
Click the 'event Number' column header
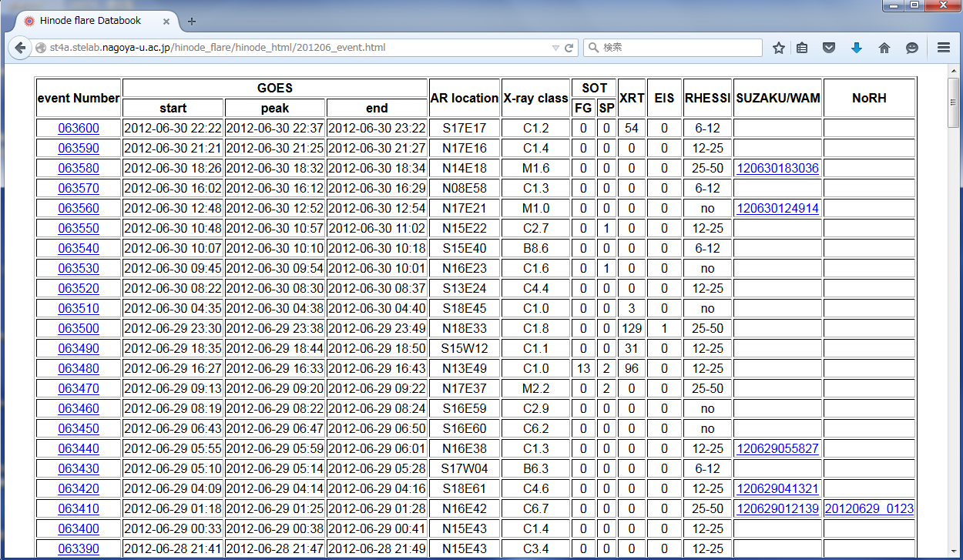point(79,98)
